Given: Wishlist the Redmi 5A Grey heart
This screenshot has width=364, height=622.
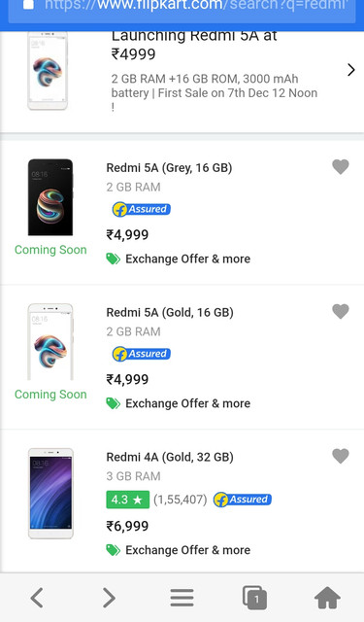Looking at the screenshot, I should pyautogui.click(x=341, y=166).
